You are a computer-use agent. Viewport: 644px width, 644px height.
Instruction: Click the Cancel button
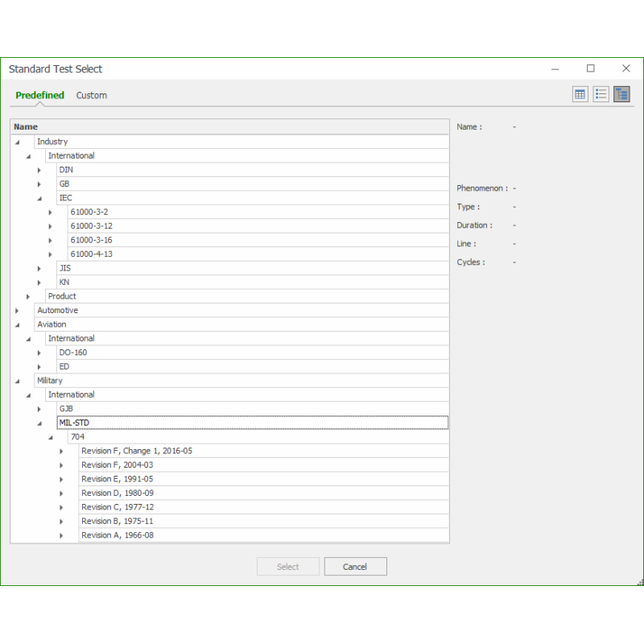tap(355, 567)
